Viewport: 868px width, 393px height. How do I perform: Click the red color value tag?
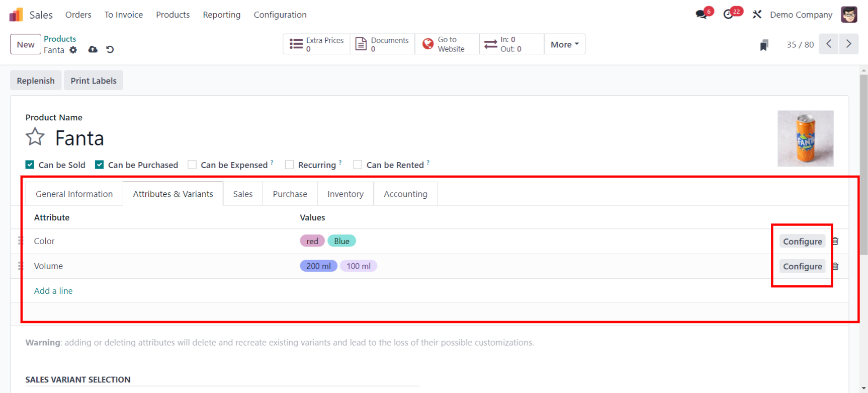(x=312, y=241)
